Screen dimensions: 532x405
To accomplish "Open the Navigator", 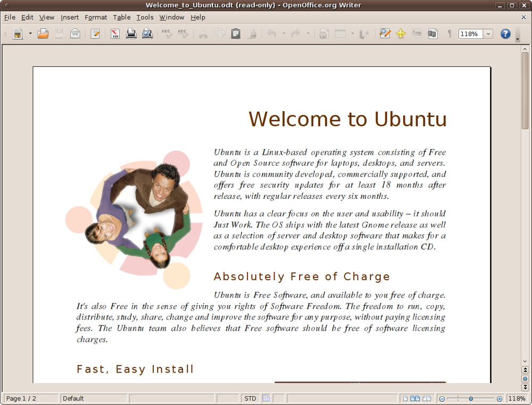I will tap(401, 33).
